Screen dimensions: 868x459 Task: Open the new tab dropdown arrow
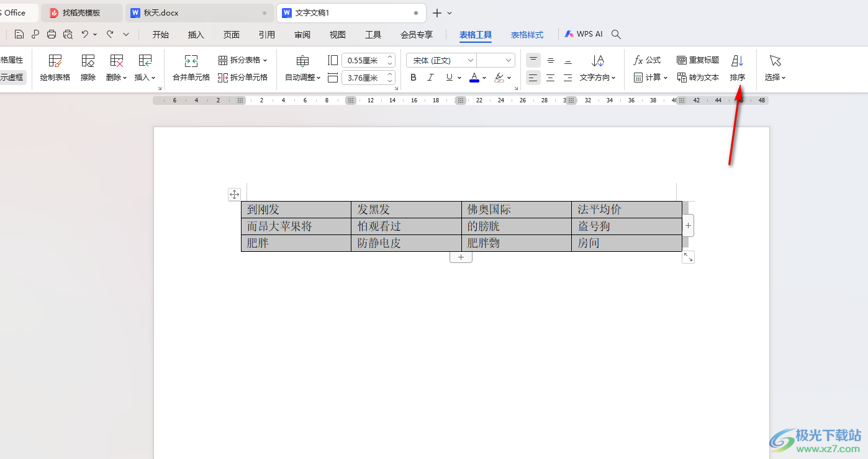(450, 13)
